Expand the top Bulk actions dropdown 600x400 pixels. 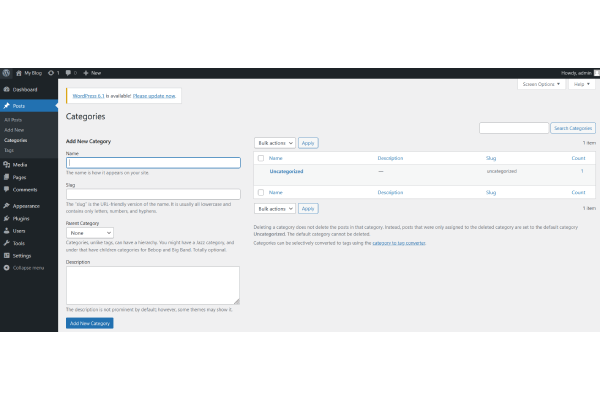click(x=275, y=143)
